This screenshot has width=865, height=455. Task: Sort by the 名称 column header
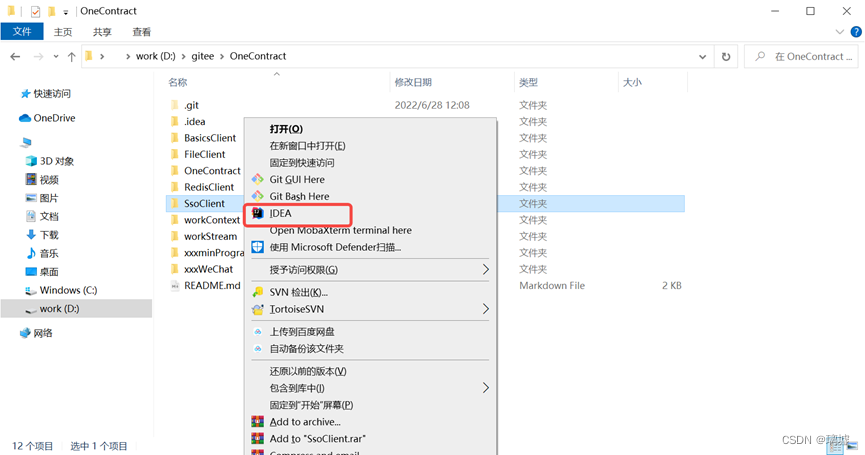point(178,82)
